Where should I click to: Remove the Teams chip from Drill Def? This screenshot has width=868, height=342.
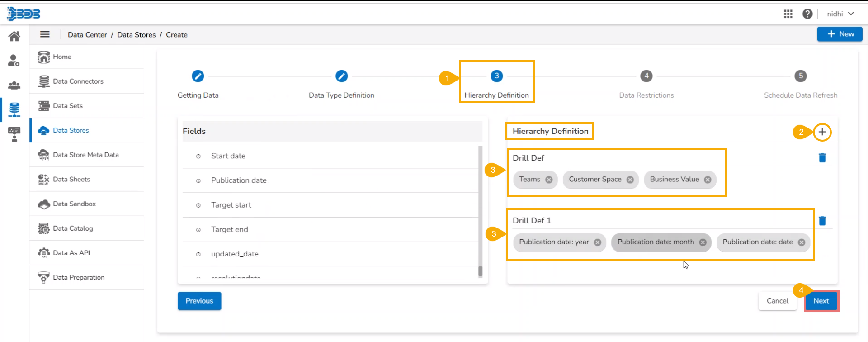[x=549, y=180]
